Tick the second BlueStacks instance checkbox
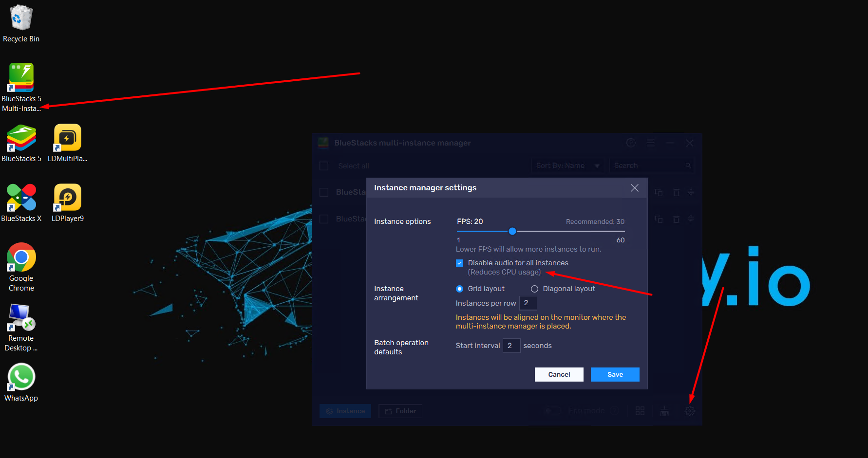This screenshot has height=458, width=868. pyautogui.click(x=324, y=219)
